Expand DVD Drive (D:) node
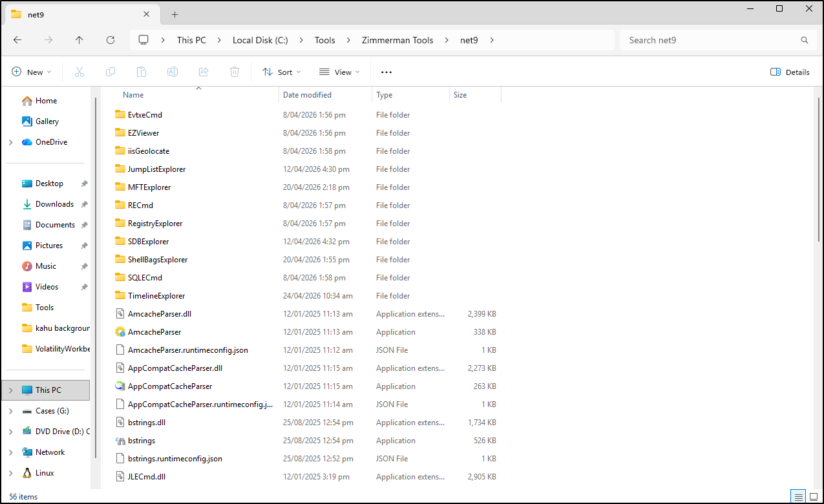The image size is (824, 504). (11, 432)
